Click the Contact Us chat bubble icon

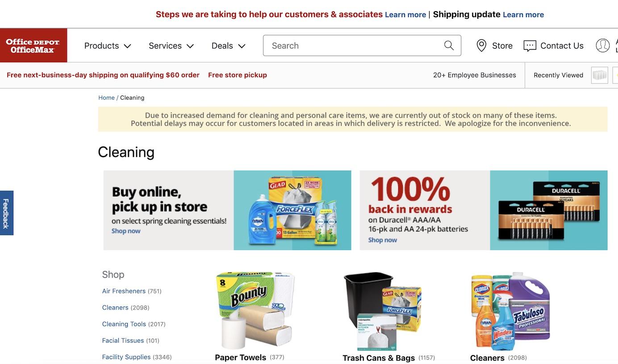pyautogui.click(x=530, y=46)
